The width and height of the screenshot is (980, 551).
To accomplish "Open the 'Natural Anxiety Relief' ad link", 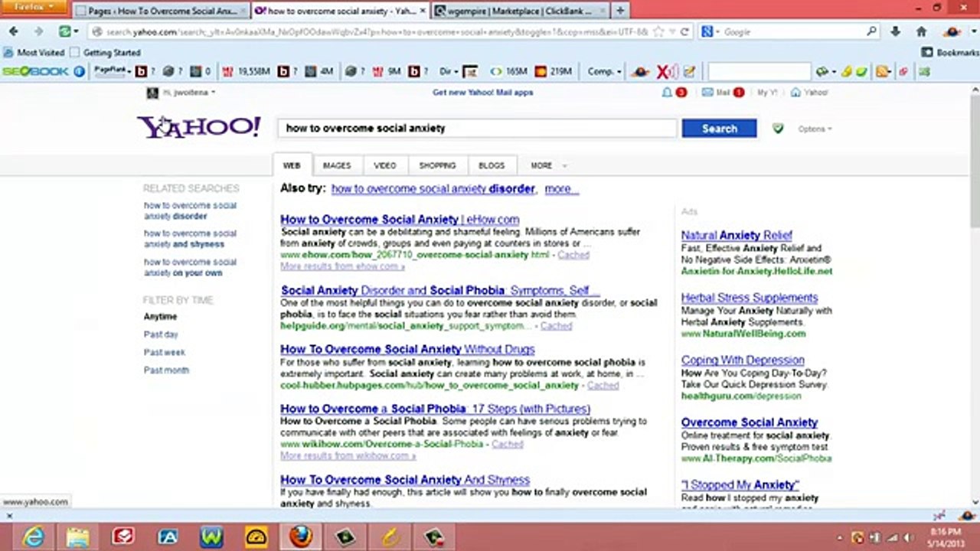I will 737,236.
